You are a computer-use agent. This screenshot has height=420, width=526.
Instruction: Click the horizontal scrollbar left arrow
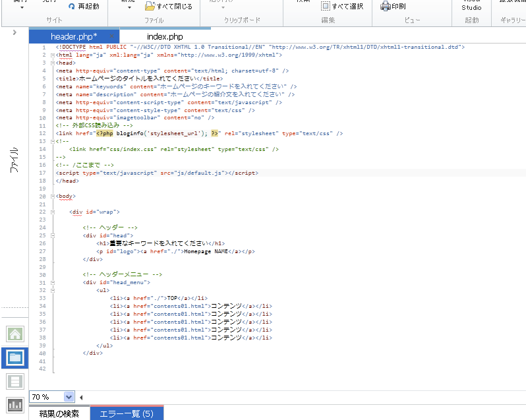pos(82,397)
